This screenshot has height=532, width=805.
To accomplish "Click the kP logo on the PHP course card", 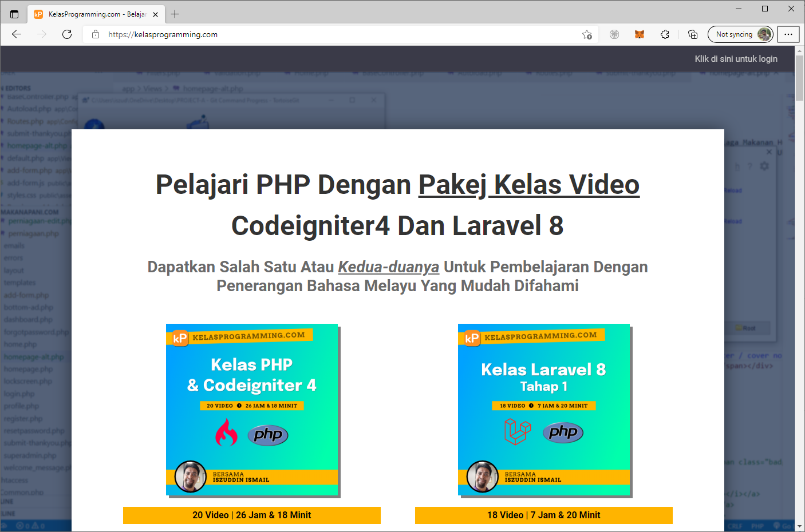I will click(180, 338).
